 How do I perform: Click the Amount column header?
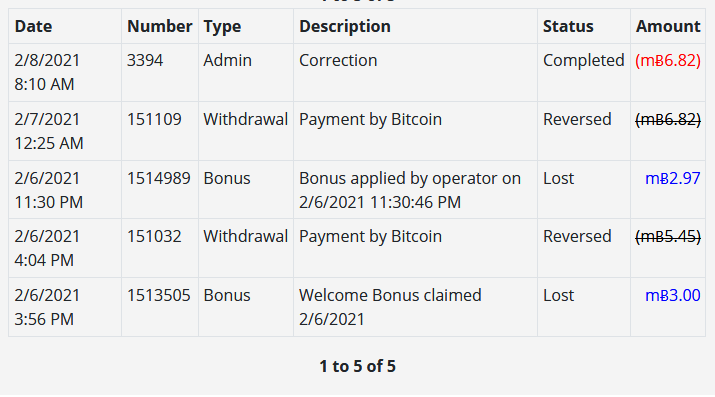(668, 26)
